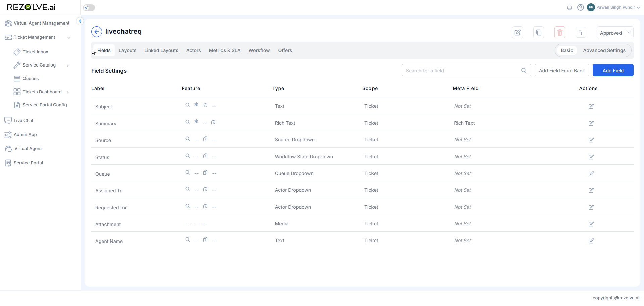The height and width of the screenshot is (306, 644).
Task: Edit the Queue field row
Action: [x=591, y=174]
